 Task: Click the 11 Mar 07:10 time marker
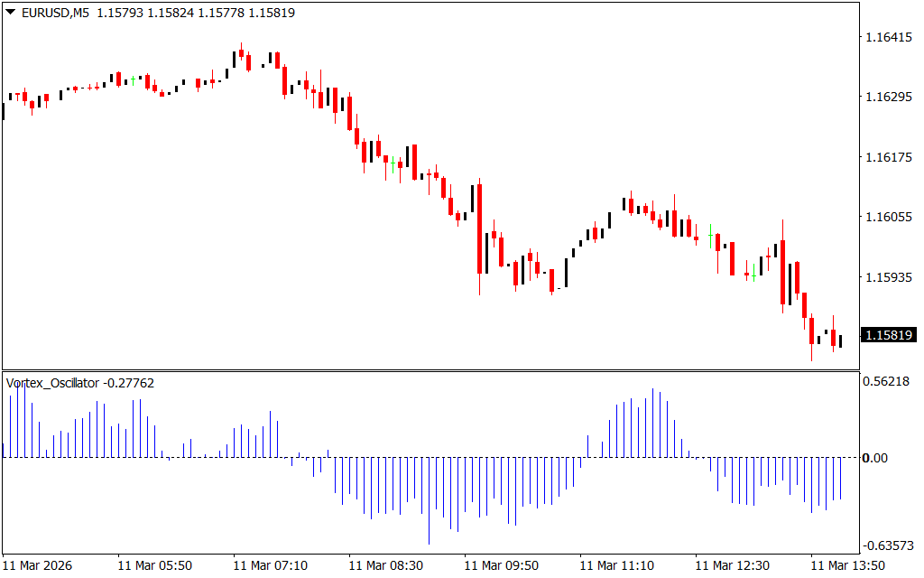(x=270, y=565)
